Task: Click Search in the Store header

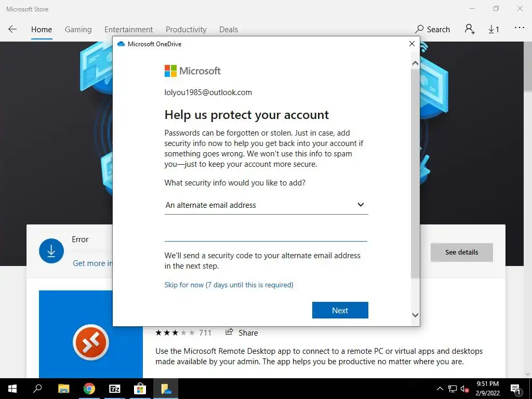Action: point(433,29)
